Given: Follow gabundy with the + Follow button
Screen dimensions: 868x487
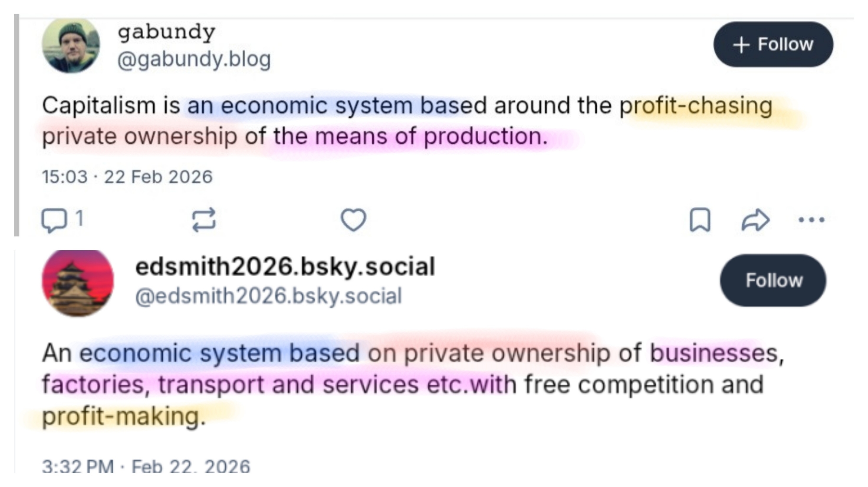Looking at the screenshot, I should [773, 44].
